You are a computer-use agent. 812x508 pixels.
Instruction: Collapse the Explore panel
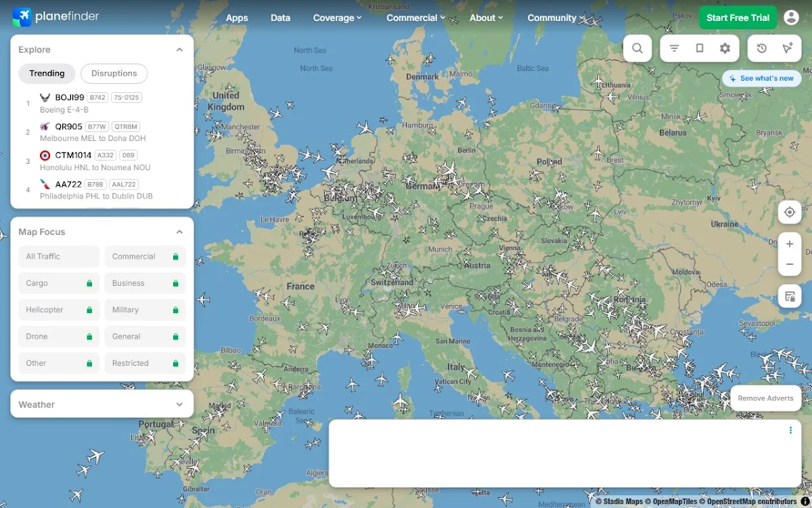click(x=179, y=49)
